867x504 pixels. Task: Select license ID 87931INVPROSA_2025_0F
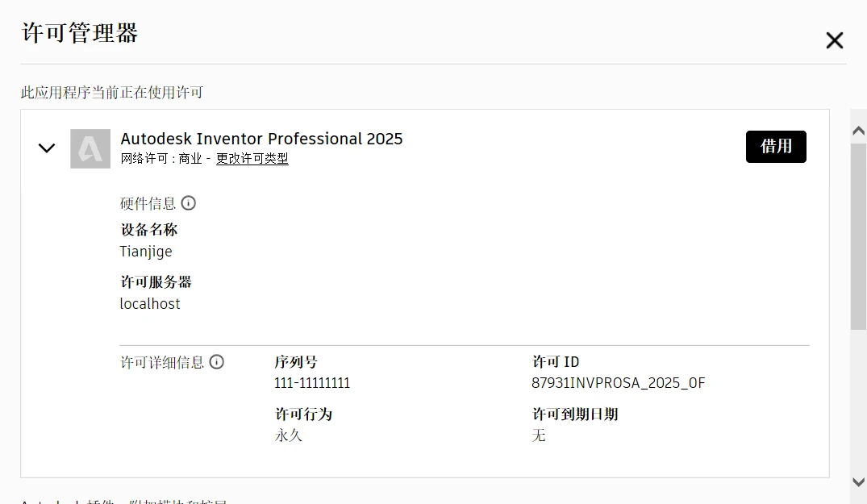click(618, 383)
